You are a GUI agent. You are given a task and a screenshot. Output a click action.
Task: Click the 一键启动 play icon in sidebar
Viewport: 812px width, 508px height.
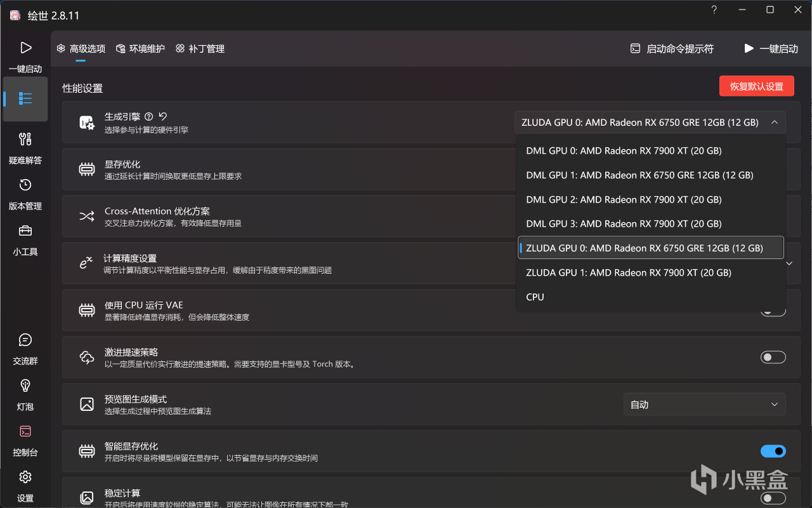pyautogui.click(x=25, y=48)
